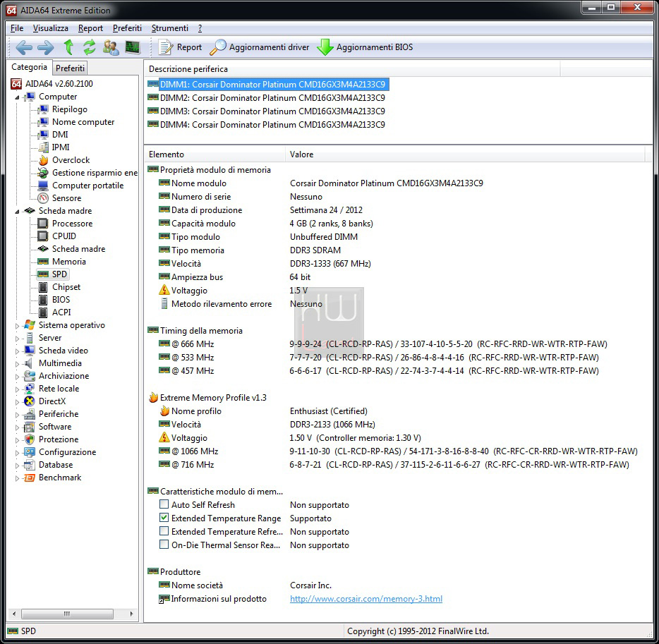Click the Periferiche icon in tree

[x=30, y=414]
